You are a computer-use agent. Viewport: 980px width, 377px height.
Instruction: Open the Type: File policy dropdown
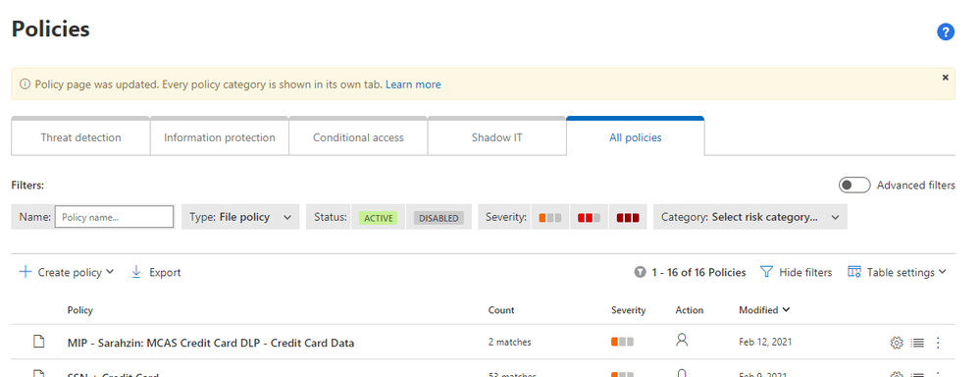click(240, 217)
